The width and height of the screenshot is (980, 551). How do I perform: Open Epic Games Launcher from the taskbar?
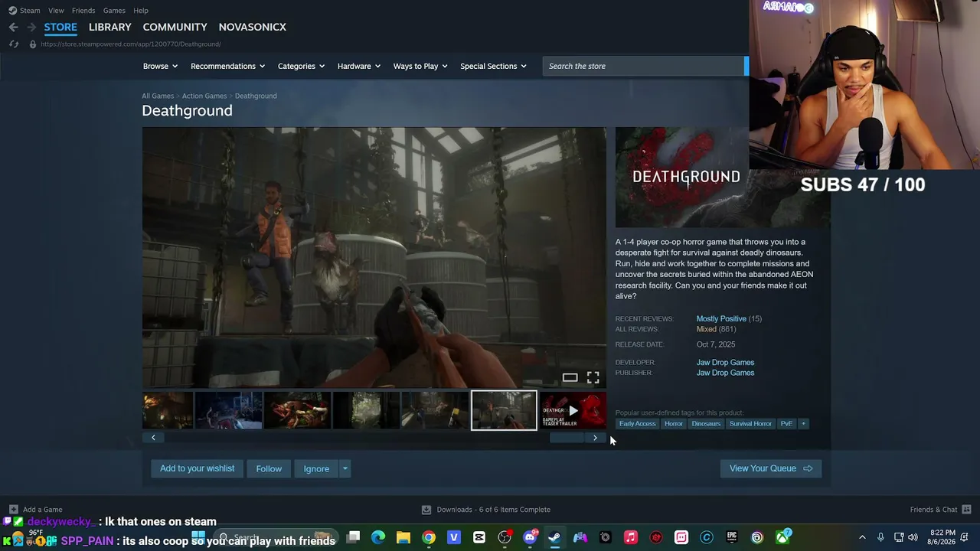tap(732, 537)
